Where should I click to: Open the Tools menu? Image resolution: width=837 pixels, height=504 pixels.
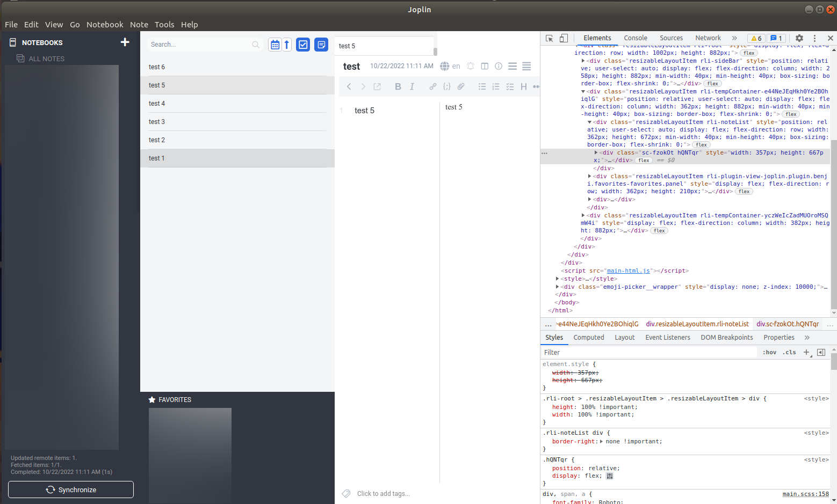(x=164, y=25)
